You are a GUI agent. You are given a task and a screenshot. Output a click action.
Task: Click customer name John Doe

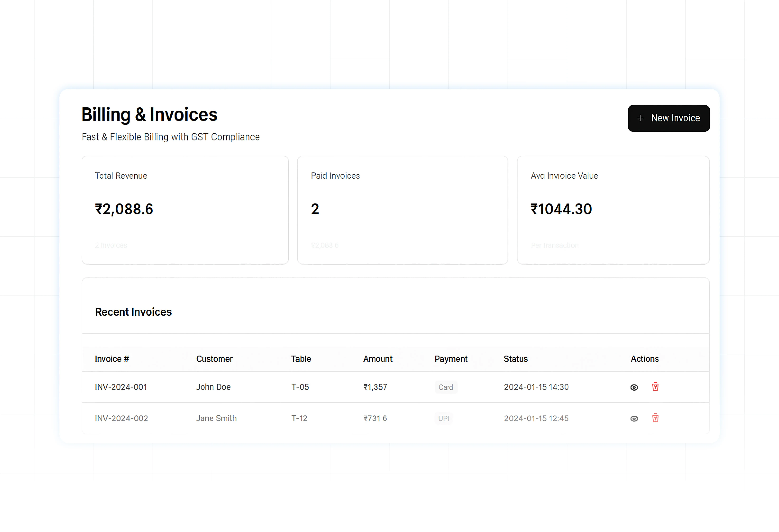(213, 387)
